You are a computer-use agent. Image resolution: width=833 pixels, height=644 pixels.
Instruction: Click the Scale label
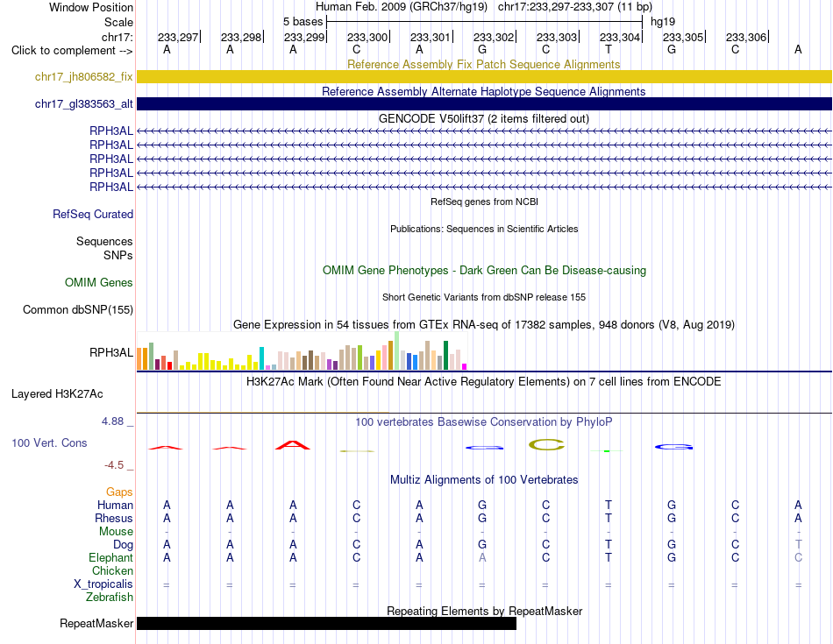118,22
